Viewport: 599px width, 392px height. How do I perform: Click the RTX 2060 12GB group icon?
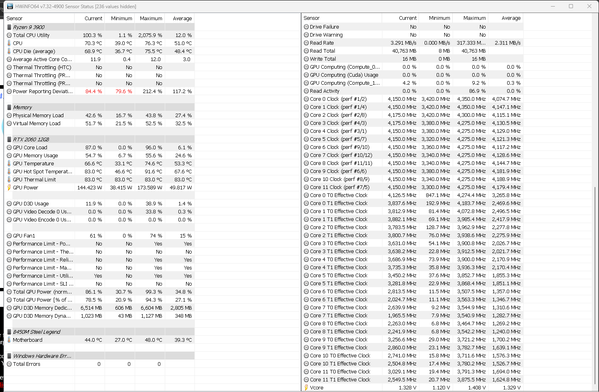[9, 139]
